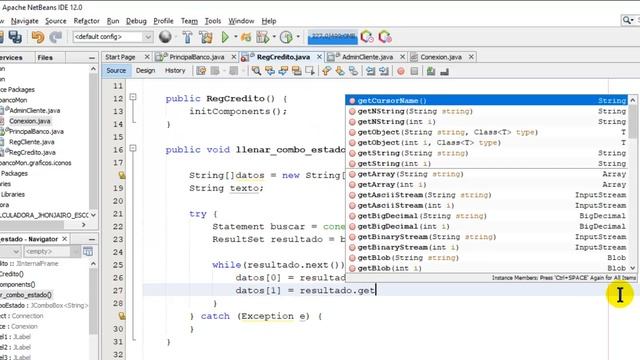
Task: Open the Files panel tab
Action: (45, 58)
